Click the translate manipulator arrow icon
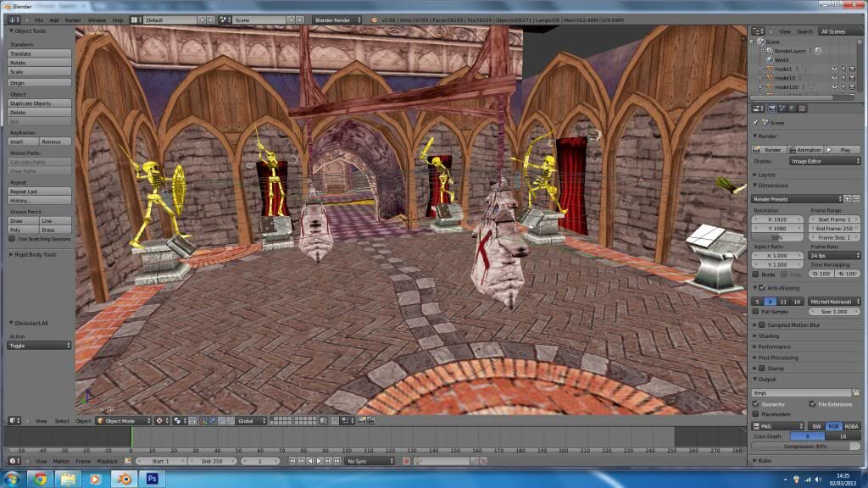868x488 pixels. click(x=213, y=420)
